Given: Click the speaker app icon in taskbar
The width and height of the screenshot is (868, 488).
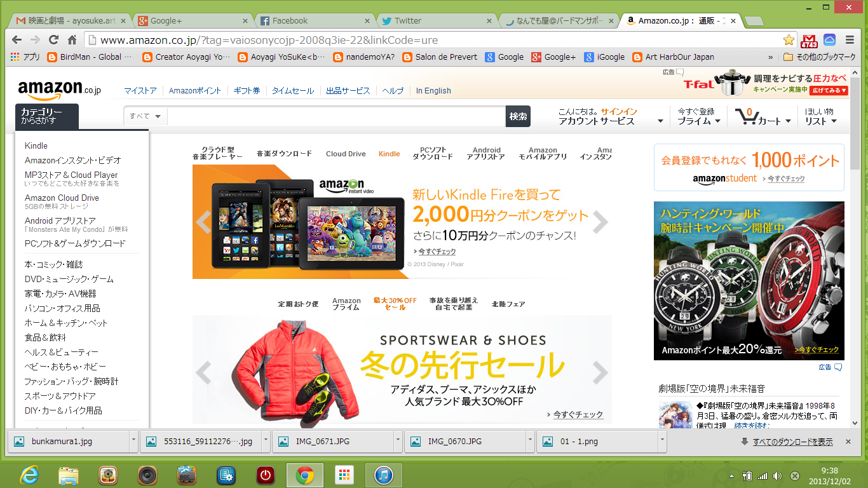Looking at the screenshot, I should [x=147, y=475].
